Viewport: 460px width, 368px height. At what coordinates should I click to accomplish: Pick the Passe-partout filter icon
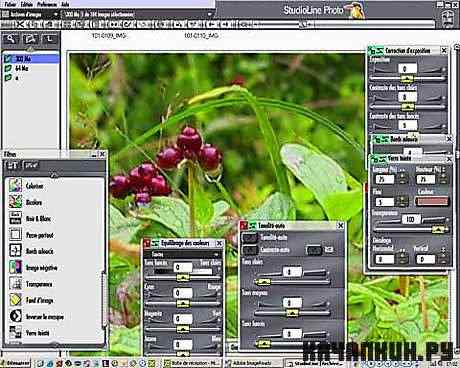coord(15,234)
